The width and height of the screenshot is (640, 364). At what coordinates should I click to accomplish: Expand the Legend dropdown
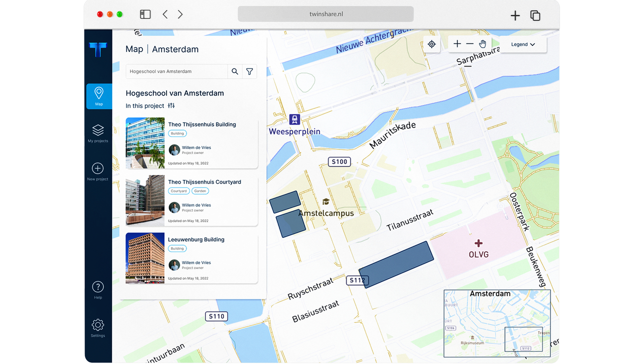(523, 44)
